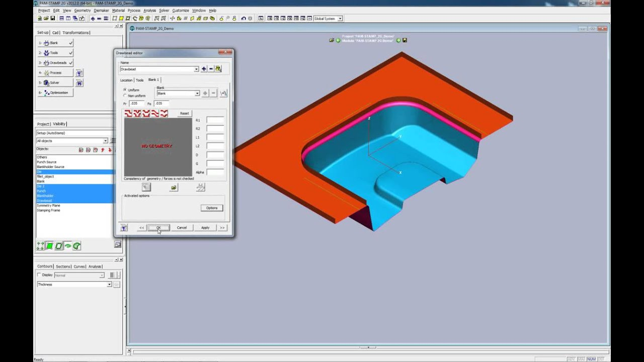
Task: Open the Geometry menu
Action: [x=83, y=10]
